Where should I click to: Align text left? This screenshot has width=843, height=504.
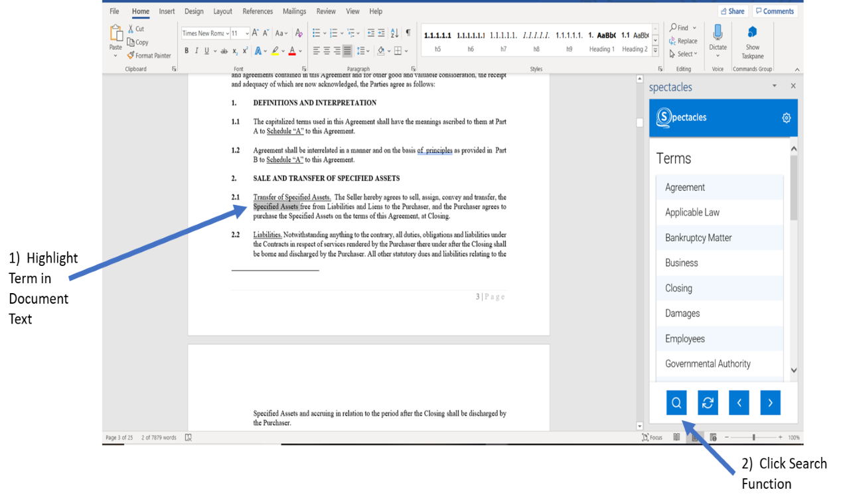317,51
